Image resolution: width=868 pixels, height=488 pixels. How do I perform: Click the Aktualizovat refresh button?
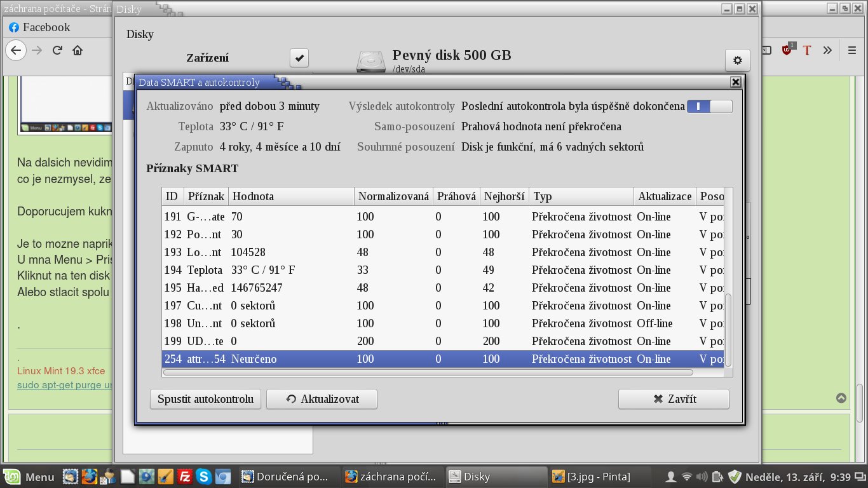click(322, 399)
